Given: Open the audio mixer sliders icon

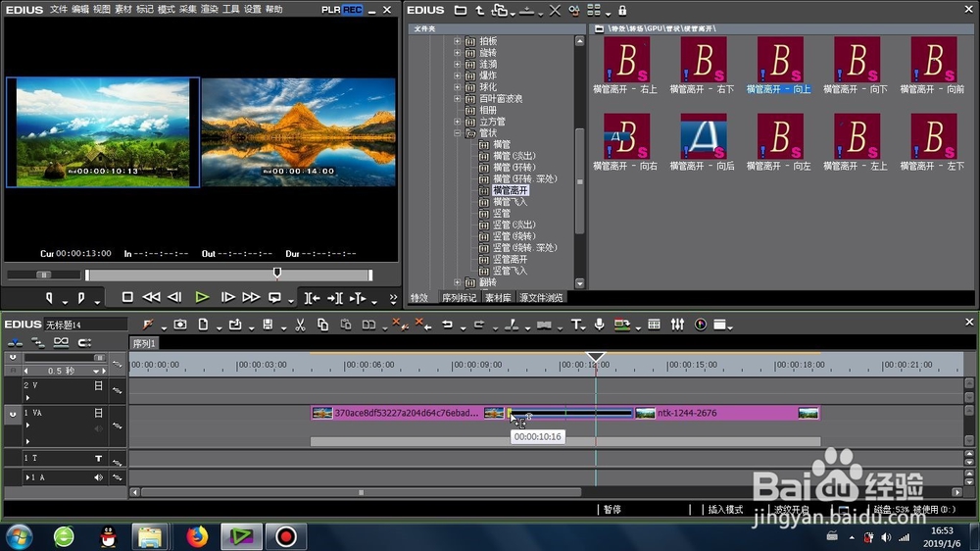Looking at the screenshot, I should click(x=677, y=325).
